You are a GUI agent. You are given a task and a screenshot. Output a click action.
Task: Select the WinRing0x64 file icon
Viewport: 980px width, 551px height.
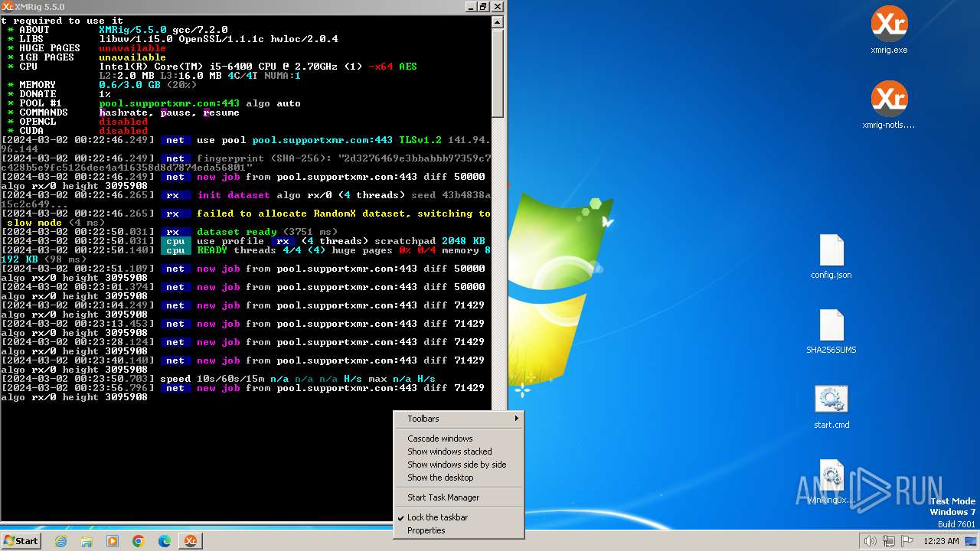tap(831, 482)
